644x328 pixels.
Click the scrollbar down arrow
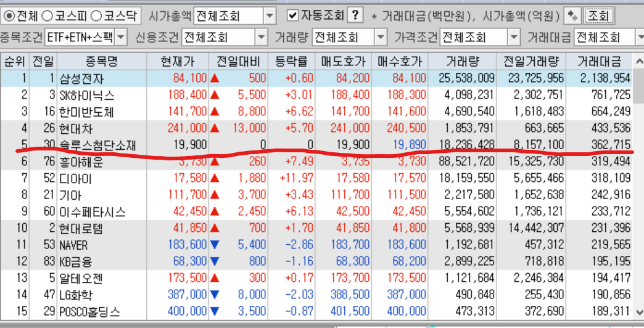click(x=639, y=313)
